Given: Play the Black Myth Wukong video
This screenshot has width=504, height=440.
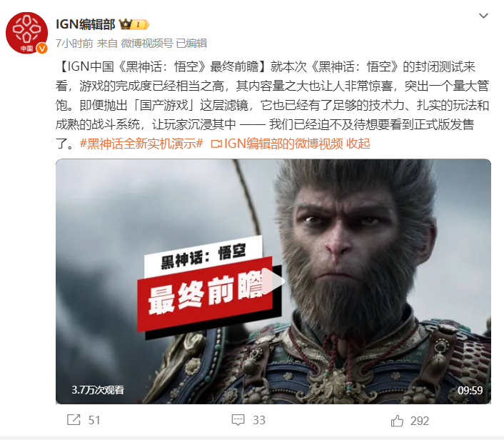Looking at the screenshot, I should [273, 281].
